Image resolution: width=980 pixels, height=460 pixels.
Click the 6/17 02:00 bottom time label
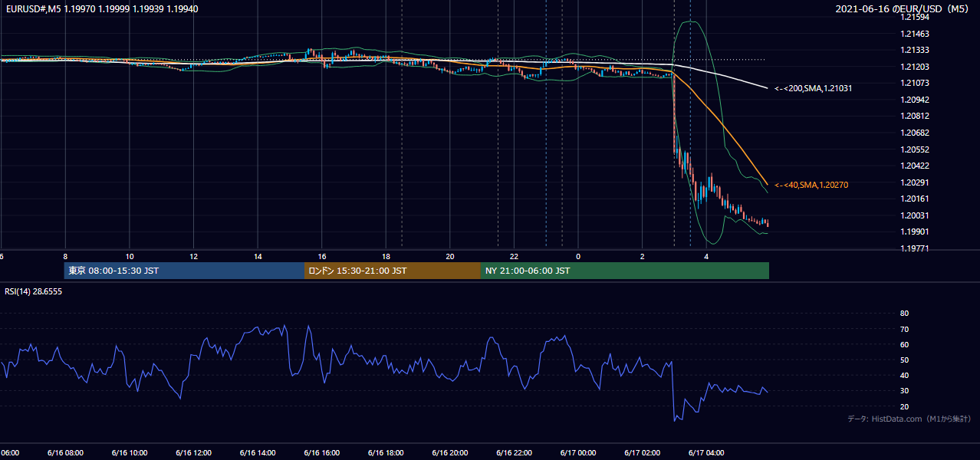[643, 452]
